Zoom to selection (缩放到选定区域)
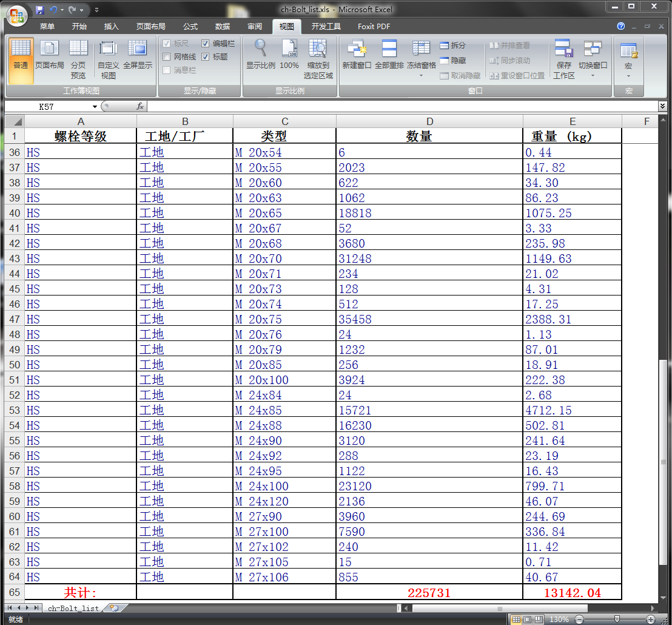The image size is (672, 625). (318, 60)
